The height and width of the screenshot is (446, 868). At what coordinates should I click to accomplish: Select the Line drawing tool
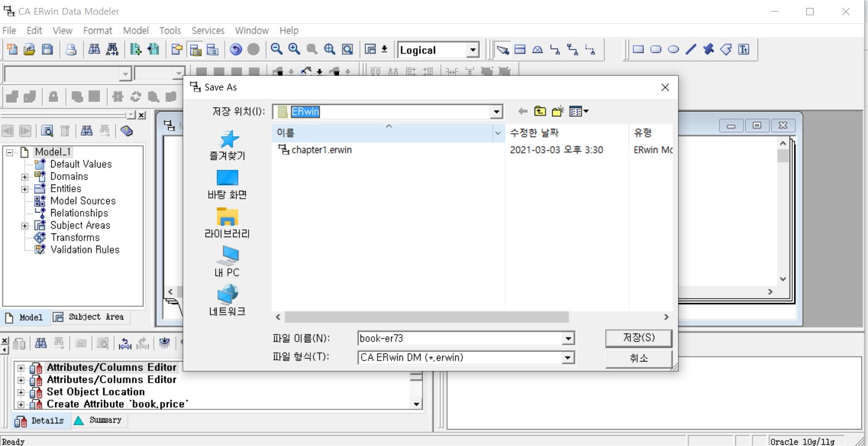[691, 49]
